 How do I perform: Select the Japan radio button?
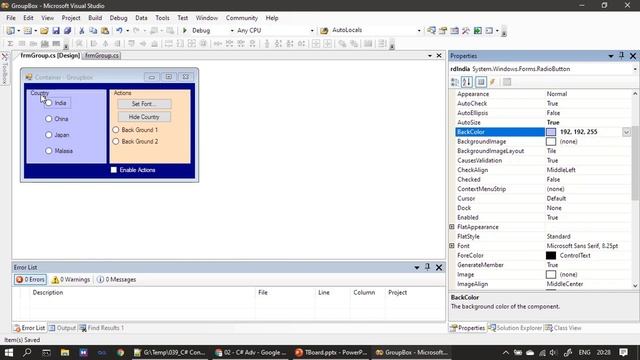[49, 135]
